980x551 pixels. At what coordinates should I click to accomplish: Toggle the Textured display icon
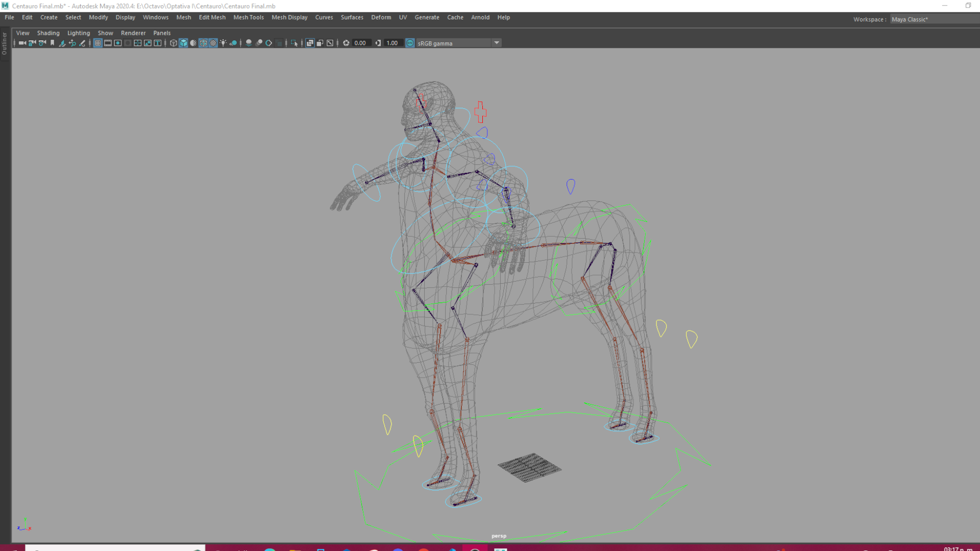tap(213, 43)
